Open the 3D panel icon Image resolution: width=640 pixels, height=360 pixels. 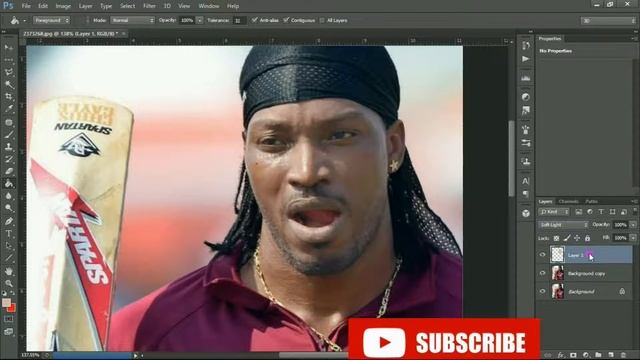click(526, 213)
